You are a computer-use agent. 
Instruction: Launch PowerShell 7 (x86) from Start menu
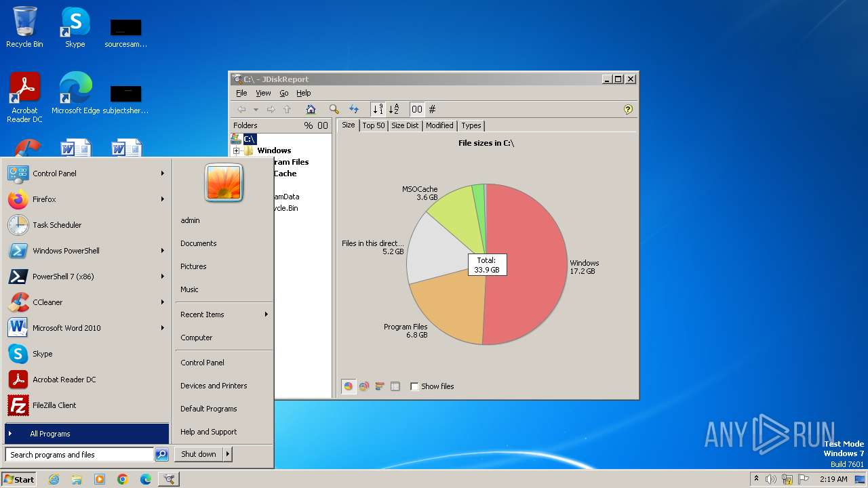87,277
